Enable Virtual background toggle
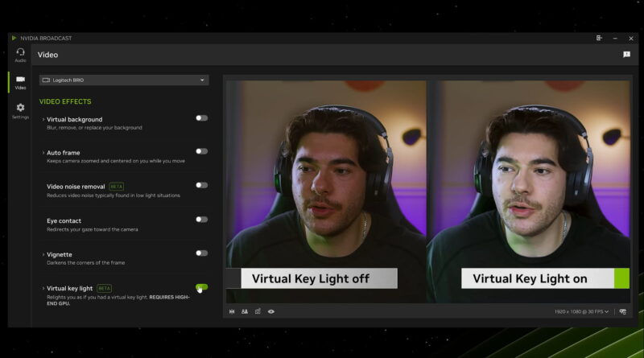This screenshot has width=644, height=358. tap(202, 117)
